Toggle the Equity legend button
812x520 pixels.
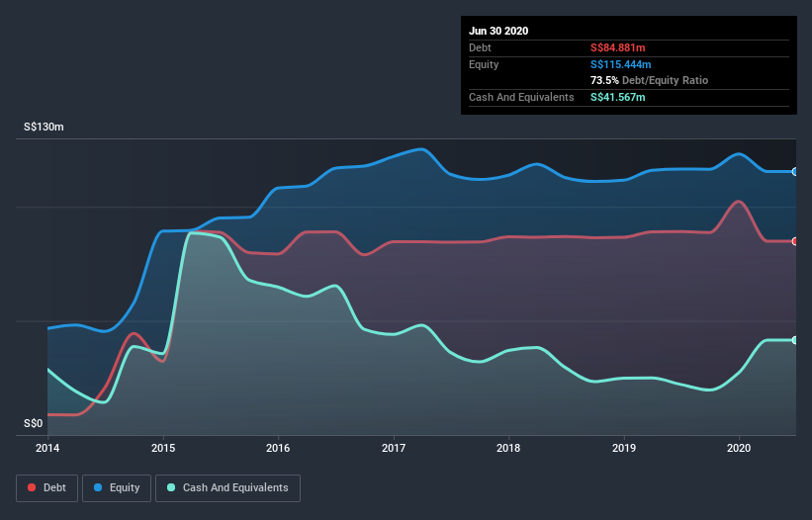click(x=117, y=488)
